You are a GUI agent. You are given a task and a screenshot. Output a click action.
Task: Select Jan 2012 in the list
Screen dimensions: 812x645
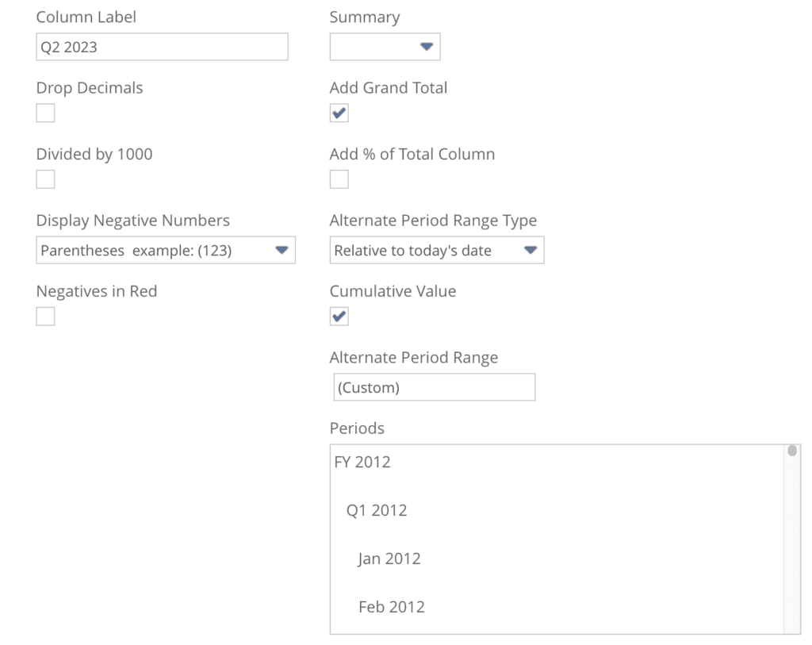[389, 559]
